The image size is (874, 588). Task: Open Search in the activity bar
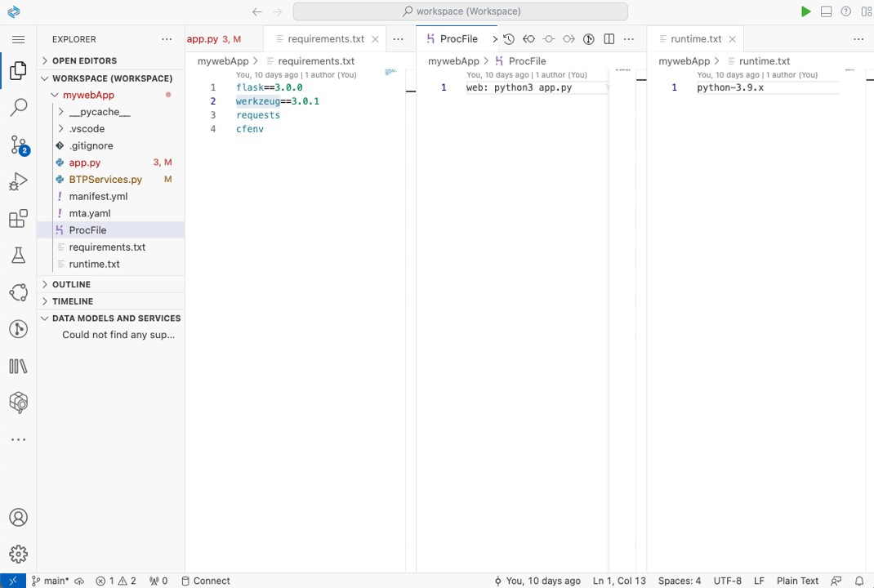coord(18,107)
